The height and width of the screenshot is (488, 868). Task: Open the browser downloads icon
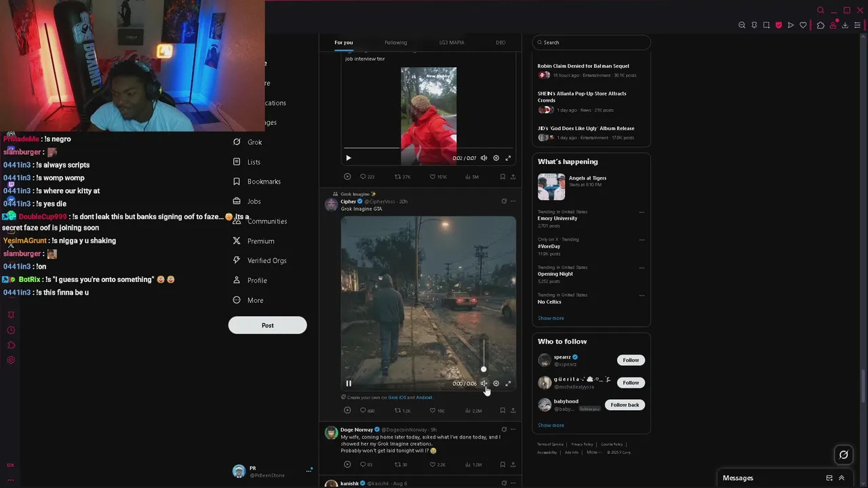pos(846,25)
